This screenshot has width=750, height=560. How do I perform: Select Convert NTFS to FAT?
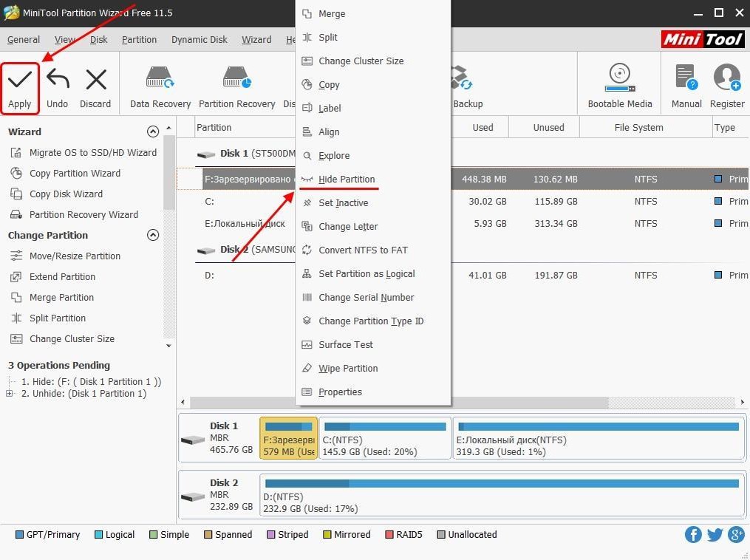[x=373, y=250]
